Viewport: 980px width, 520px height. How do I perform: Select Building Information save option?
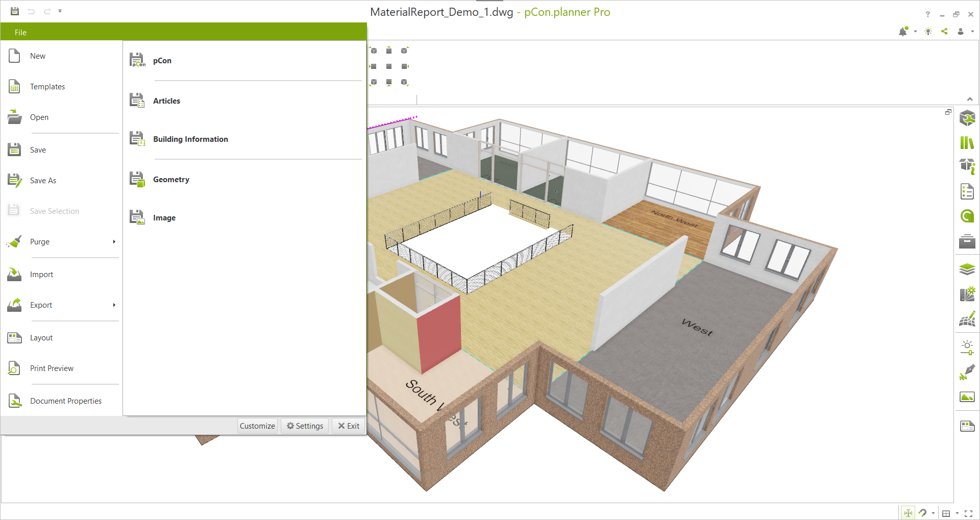(190, 139)
